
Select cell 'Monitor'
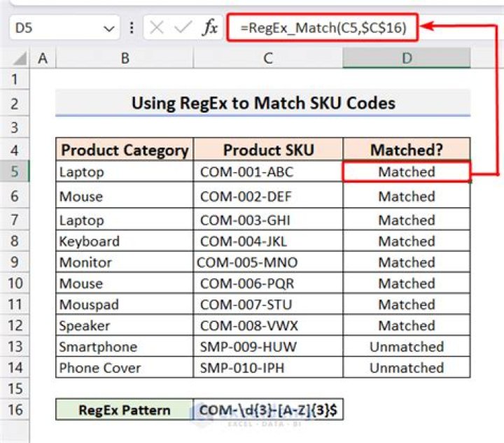click(x=125, y=262)
